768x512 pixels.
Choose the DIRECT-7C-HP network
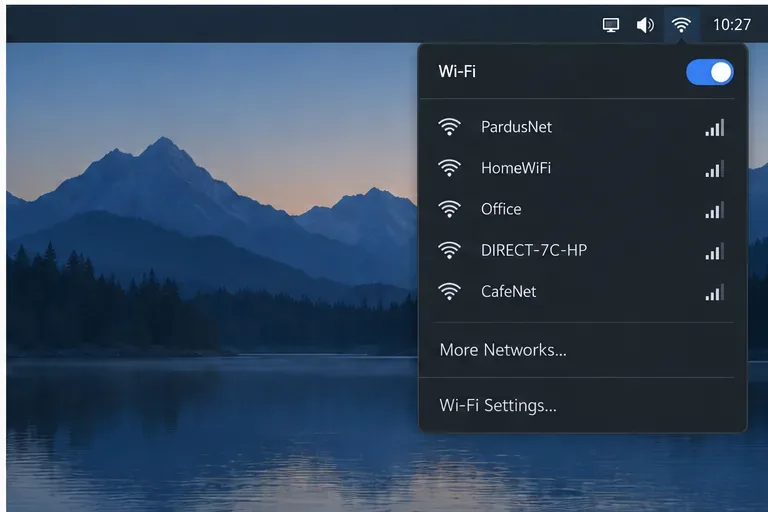[534, 250]
